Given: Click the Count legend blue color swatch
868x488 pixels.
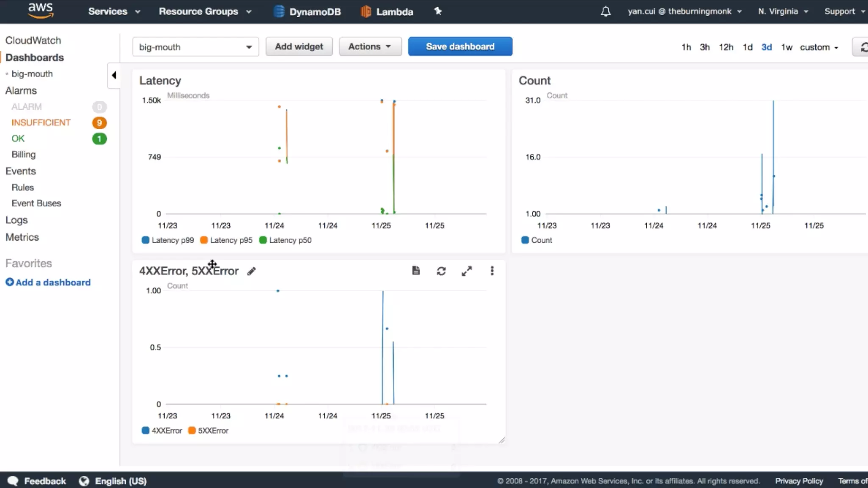Looking at the screenshot, I should coord(525,240).
